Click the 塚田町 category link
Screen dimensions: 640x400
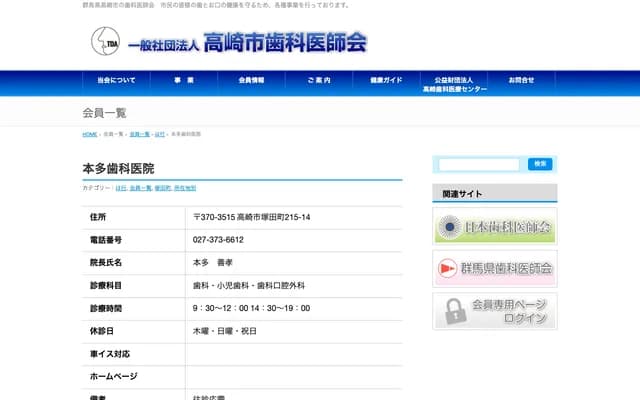[162, 187]
